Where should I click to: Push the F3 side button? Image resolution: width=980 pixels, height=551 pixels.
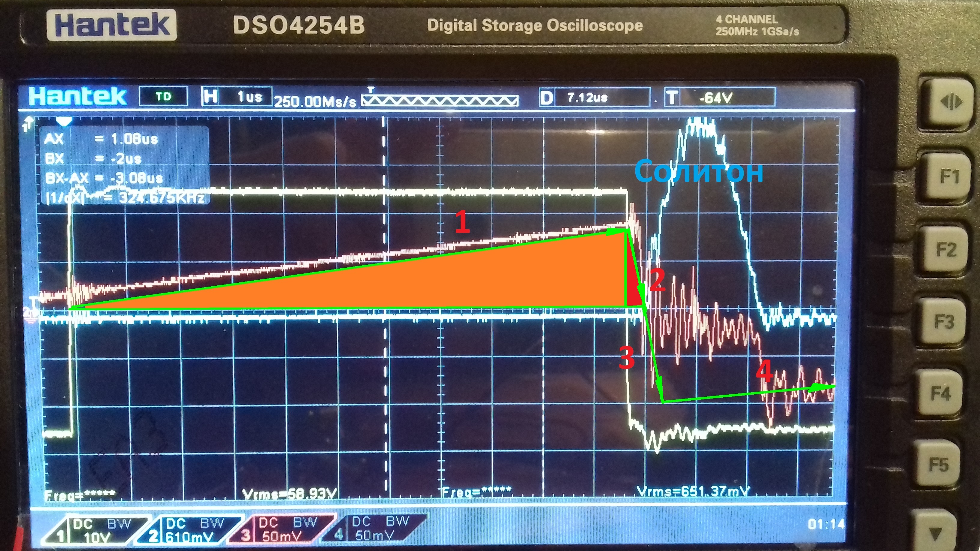(944, 322)
